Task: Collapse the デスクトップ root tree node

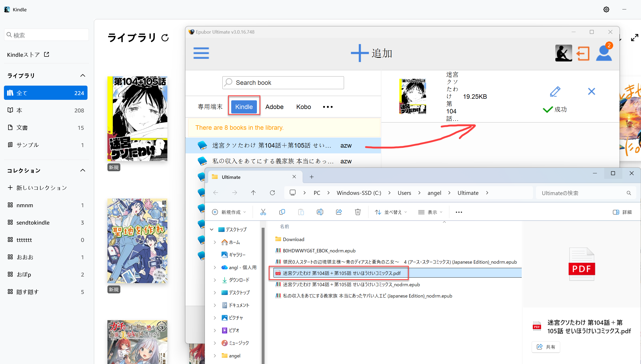Action: pos(211,230)
